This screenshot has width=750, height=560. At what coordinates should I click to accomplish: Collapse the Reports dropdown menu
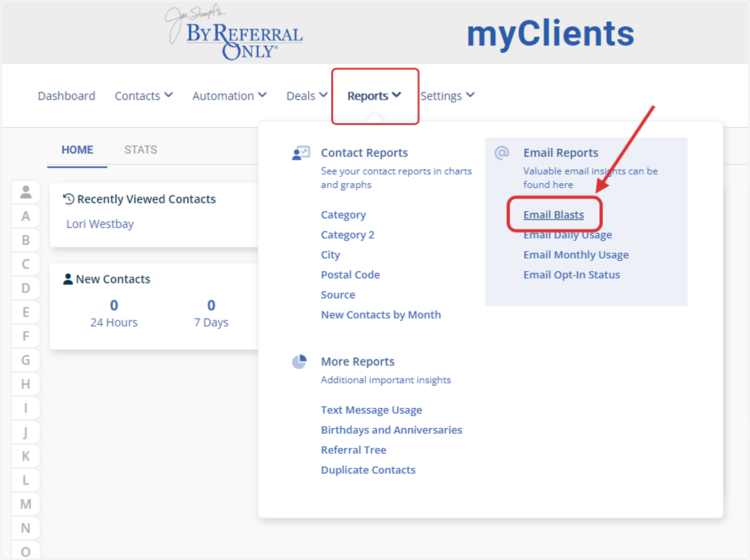pyautogui.click(x=374, y=96)
